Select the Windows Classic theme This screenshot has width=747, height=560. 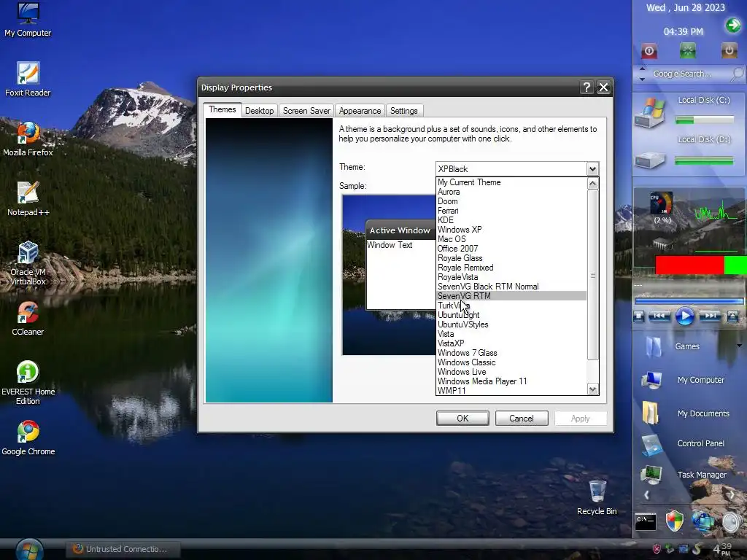[511, 362]
